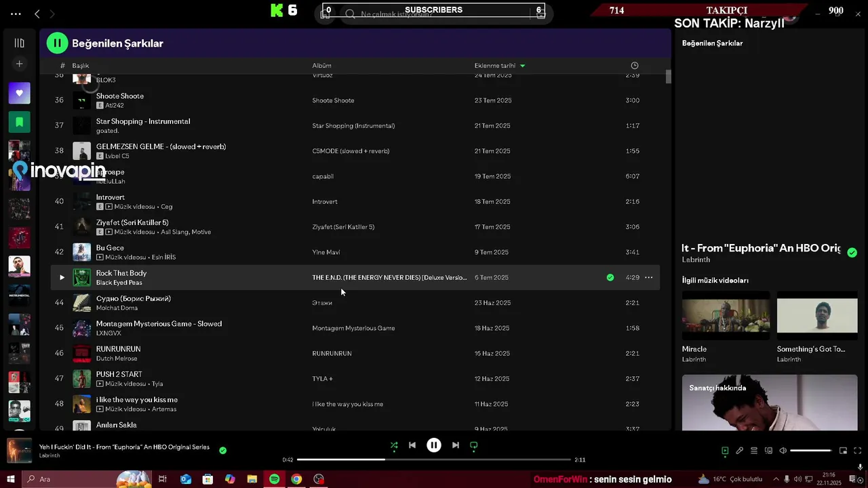The height and width of the screenshot is (488, 868).
Task: Click the now playing album cover thumbnail
Action: (19, 451)
